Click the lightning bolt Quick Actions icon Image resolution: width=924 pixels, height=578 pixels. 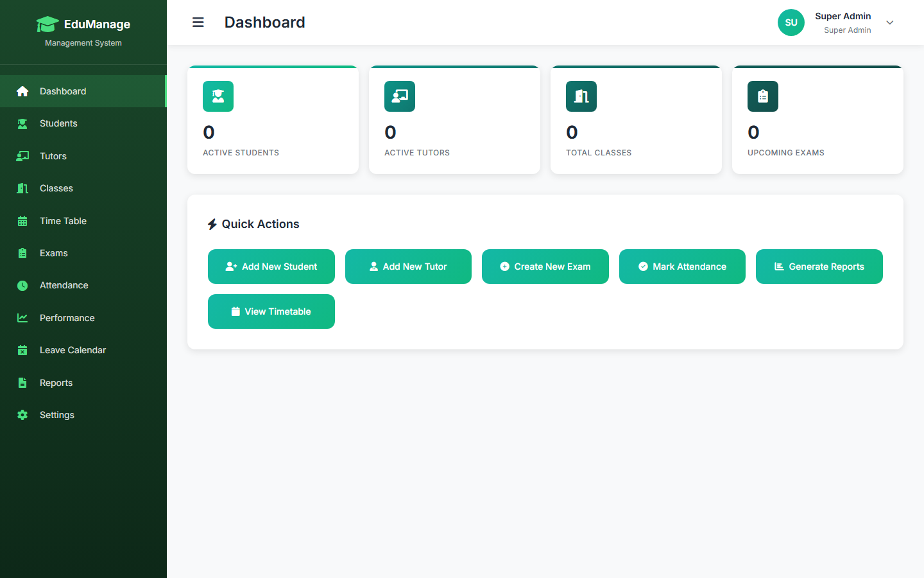click(212, 224)
